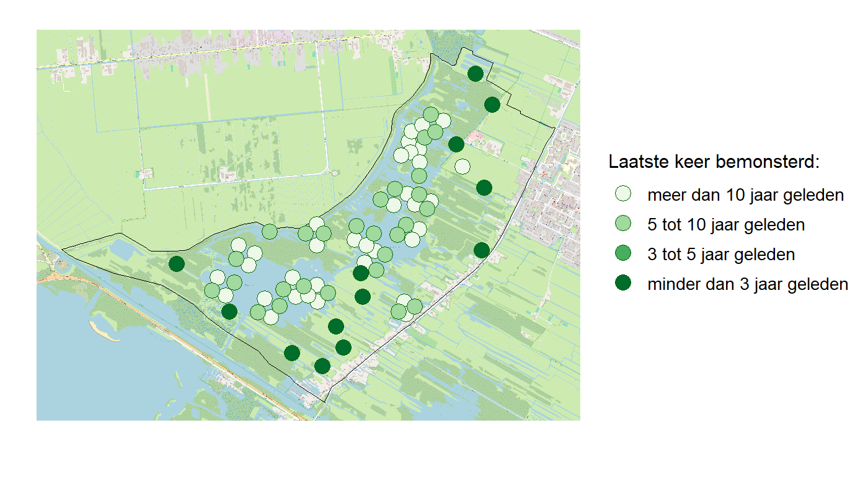Click the northernmost dark green sample marker
The width and height of the screenshot is (868, 477).
(x=476, y=74)
